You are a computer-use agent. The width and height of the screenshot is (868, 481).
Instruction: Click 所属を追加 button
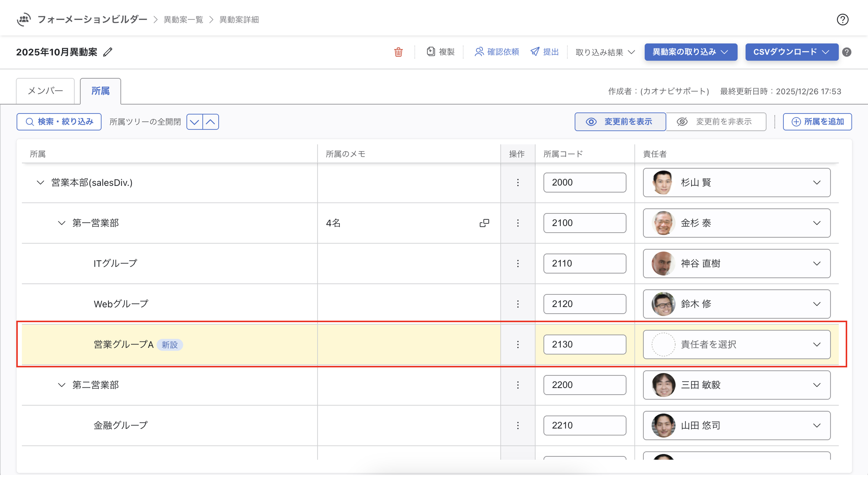click(x=817, y=121)
